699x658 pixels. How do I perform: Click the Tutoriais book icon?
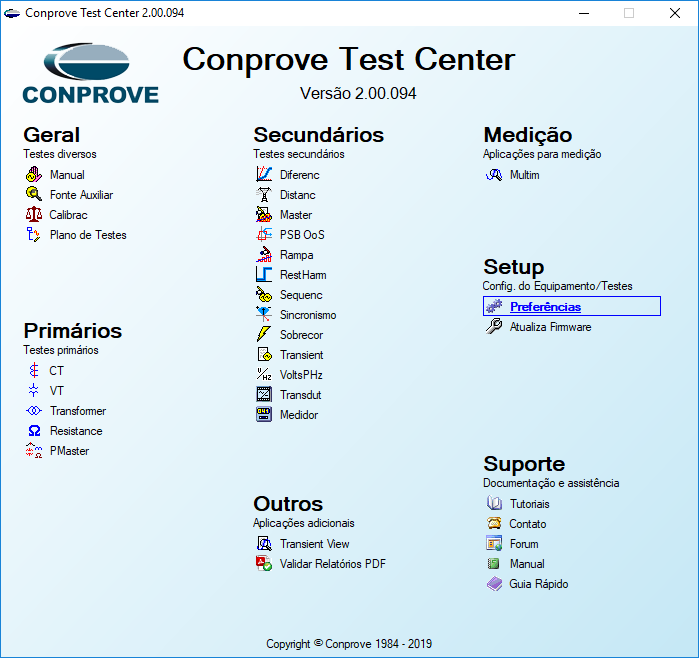point(494,503)
